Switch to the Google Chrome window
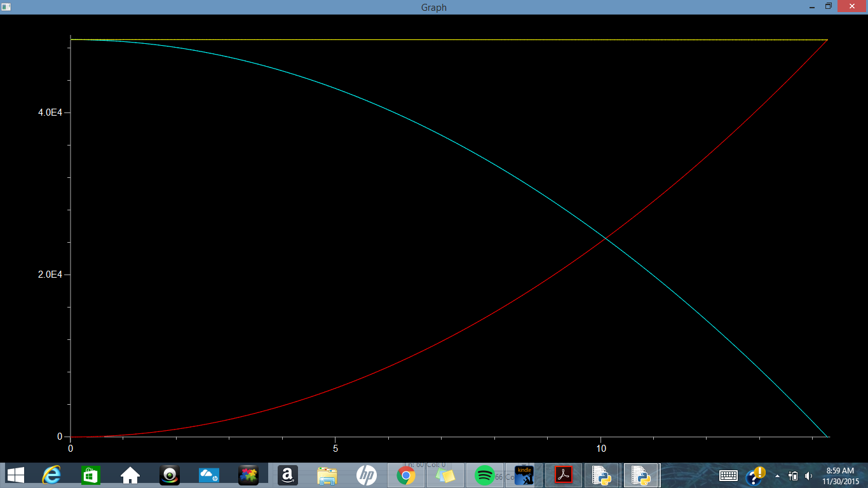The height and width of the screenshot is (488, 868). pyautogui.click(x=406, y=475)
